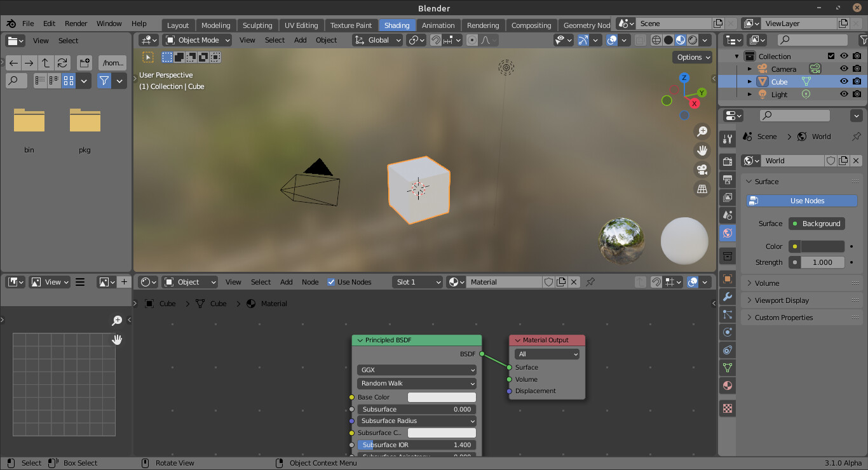Switch to the Animation workspace tab
Screen dimensions: 868x470
(438, 25)
